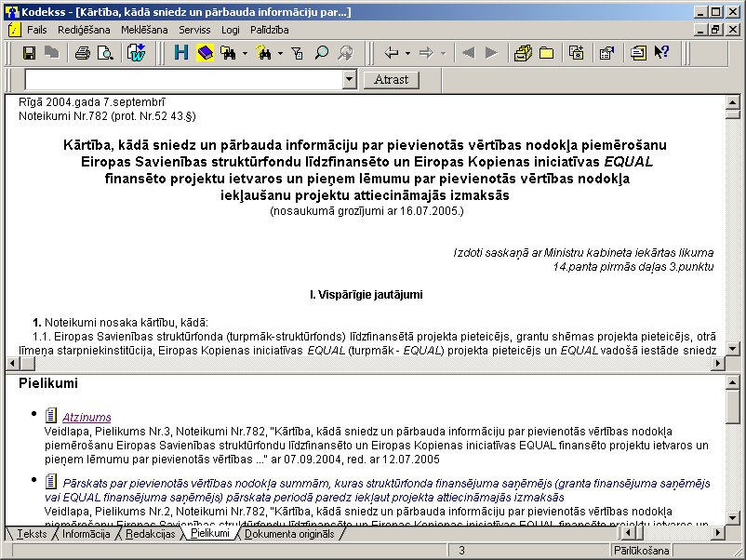The image size is (746, 560).
Task: Click the document icon beside Atzinums
Action: [x=51, y=416]
